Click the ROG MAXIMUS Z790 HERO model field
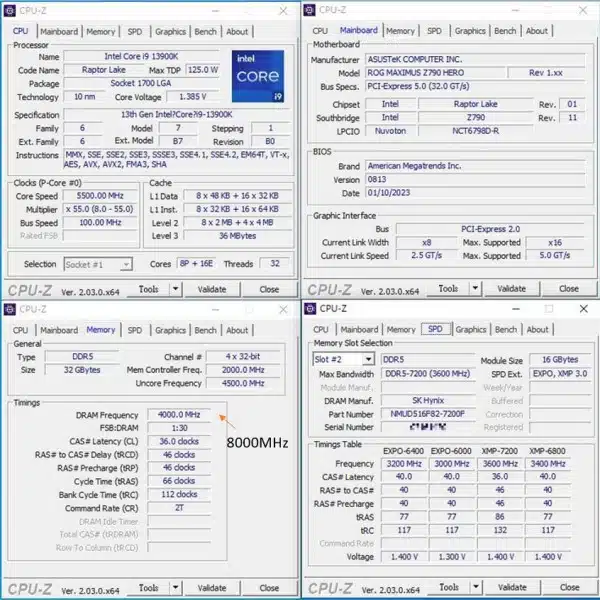Viewport: 600px width, 600px height. tap(435, 73)
